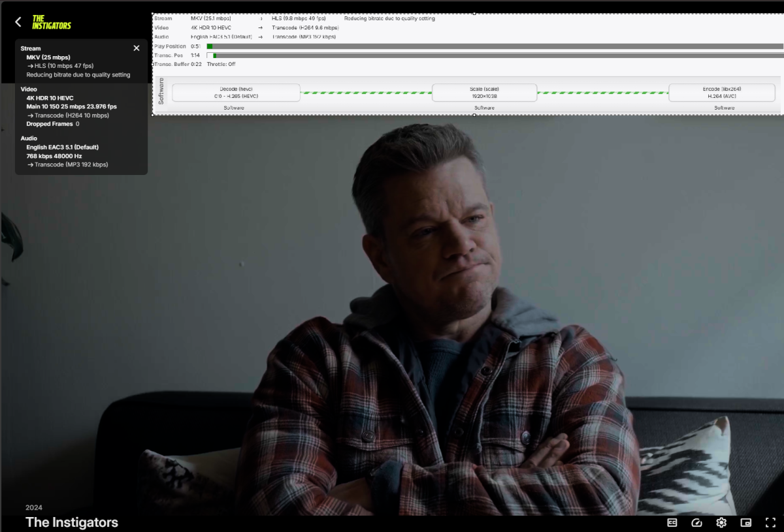The image size is (784, 532).
Task: Open closed captions (CC) menu
Action: click(672, 522)
